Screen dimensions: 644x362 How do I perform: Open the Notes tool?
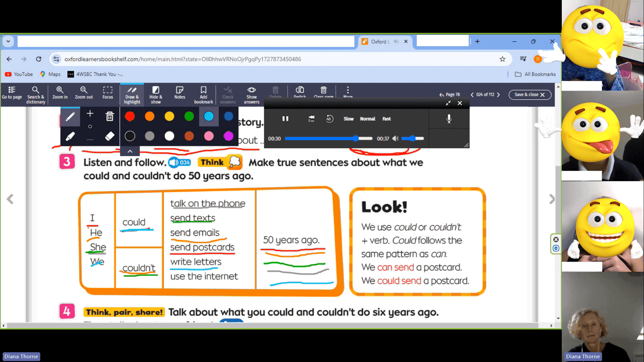coord(180,93)
